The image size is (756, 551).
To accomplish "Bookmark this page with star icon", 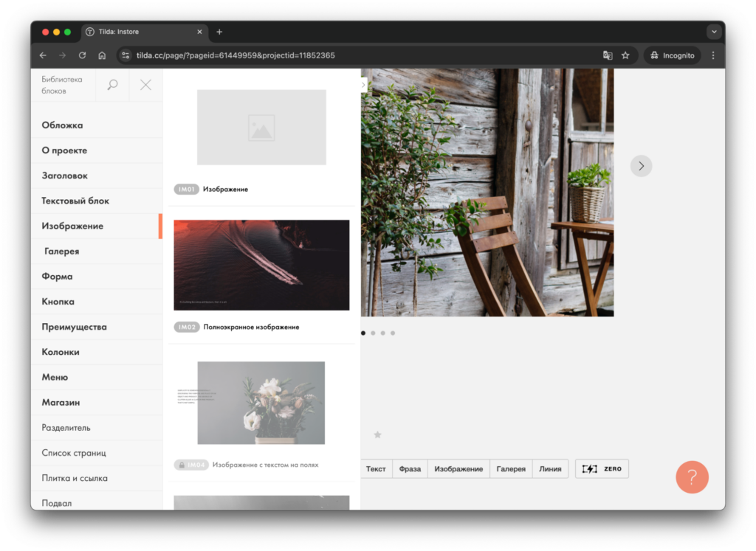I will pyautogui.click(x=625, y=55).
